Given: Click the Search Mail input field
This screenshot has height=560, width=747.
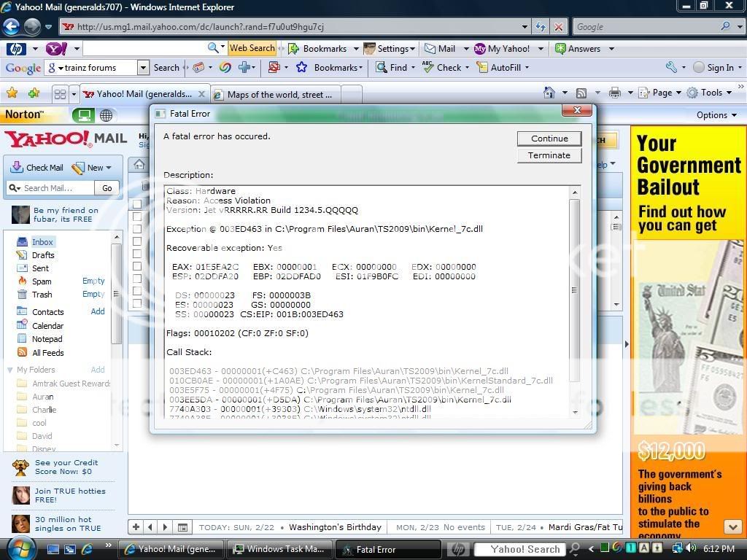Looking at the screenshot, I should (51, 188).
